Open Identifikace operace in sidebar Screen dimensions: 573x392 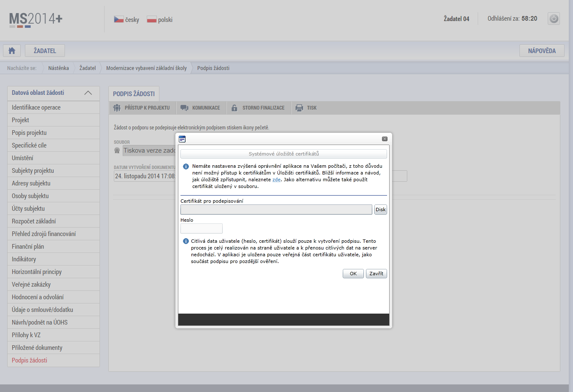[x=54, y=107]
